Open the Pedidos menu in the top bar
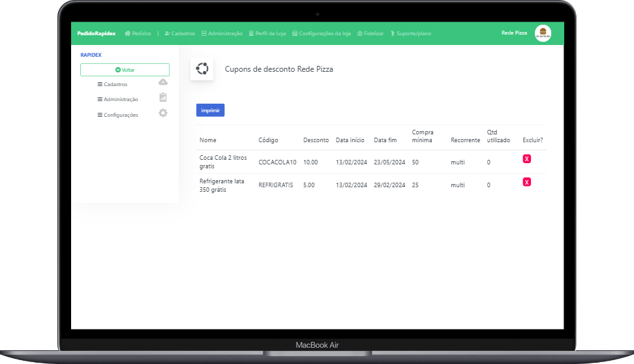 (138, 33)
